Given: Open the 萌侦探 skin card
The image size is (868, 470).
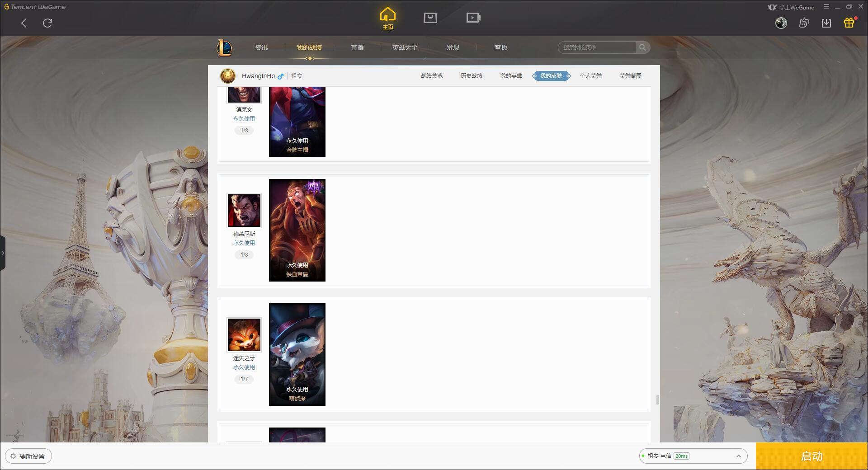Looking at the screenshot, I should click(x=297, y=354).
